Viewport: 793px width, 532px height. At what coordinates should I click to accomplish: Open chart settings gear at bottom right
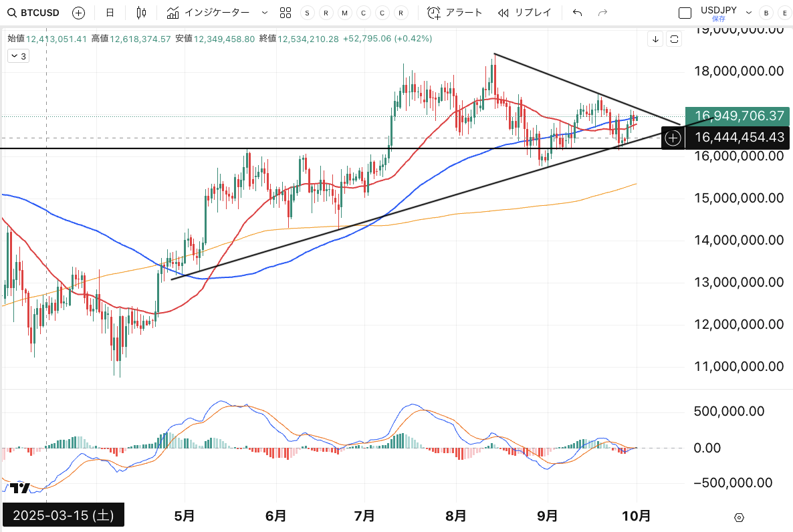pyautogui.click(x=739, y=517)
